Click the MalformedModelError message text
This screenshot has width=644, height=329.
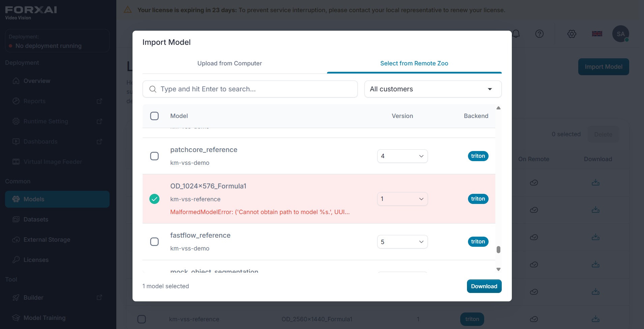(260, 212)
